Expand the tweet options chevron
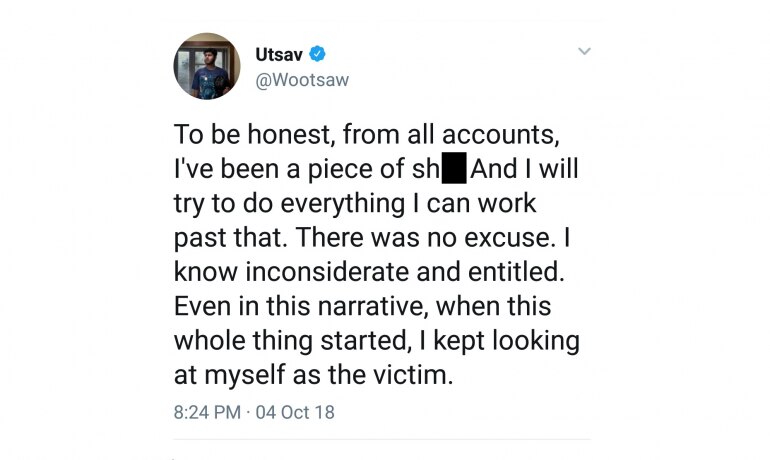 [x=584, y=51]
